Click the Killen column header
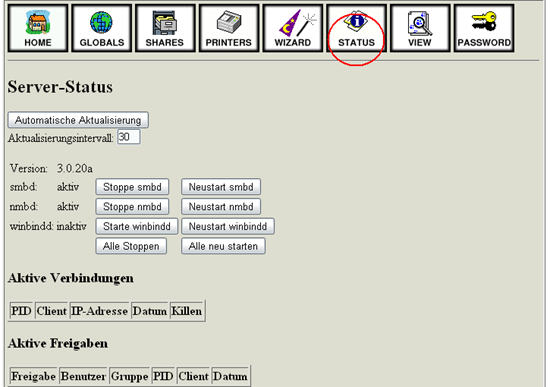 tap(186, 311)
